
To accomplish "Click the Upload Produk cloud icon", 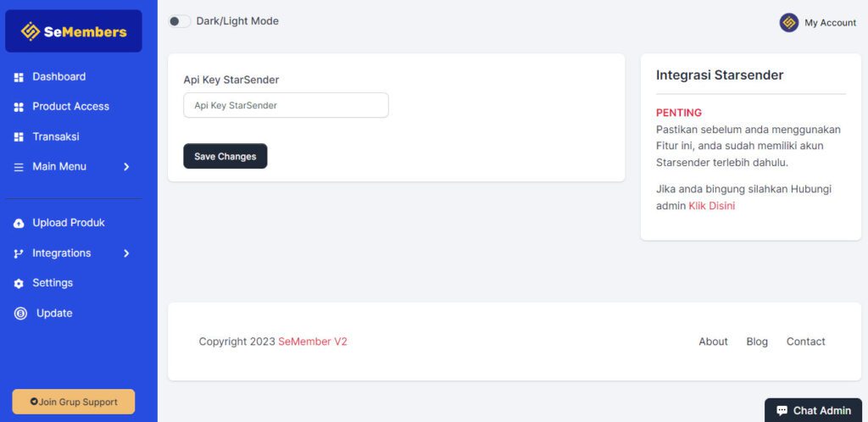I will [x=19, y=224].
